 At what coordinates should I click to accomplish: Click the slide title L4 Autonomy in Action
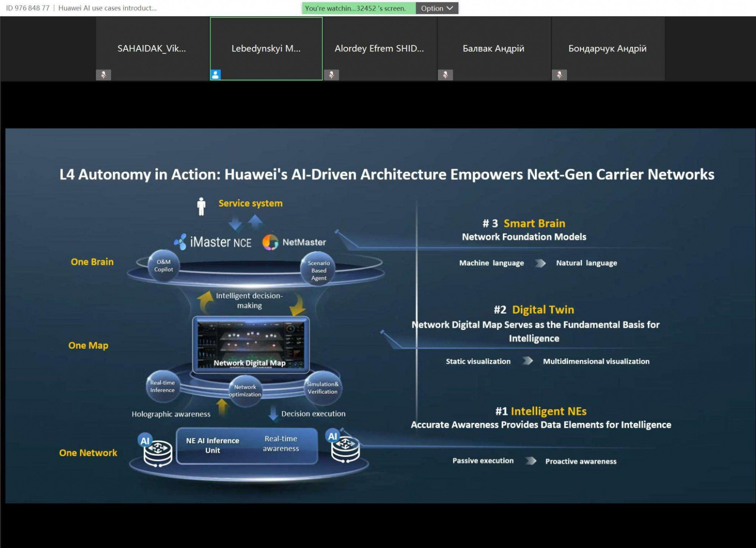387,175
